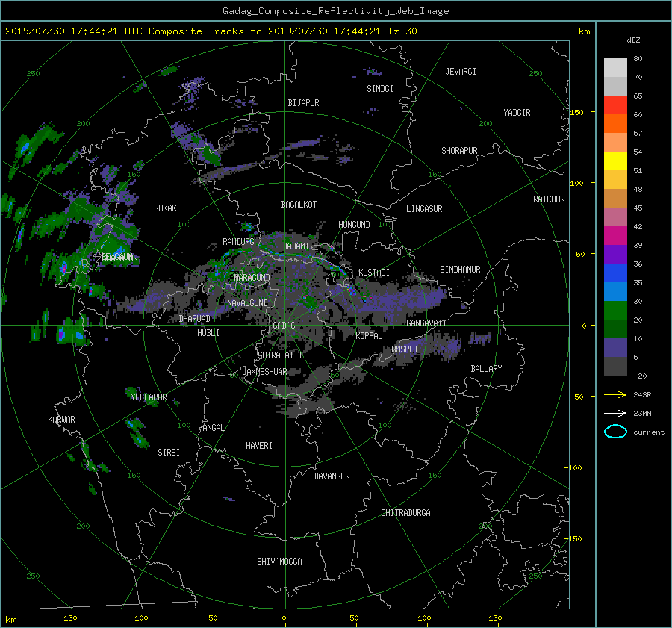672x628 pixels.
Task: Click the dBZ legend heading
Action: click(x=633, y=40)
